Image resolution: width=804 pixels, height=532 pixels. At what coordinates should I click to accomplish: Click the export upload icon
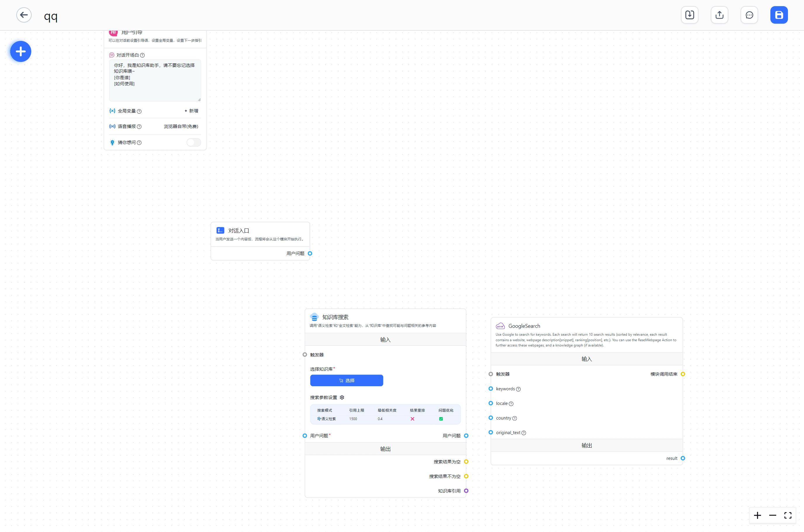[x=719, y=15]
